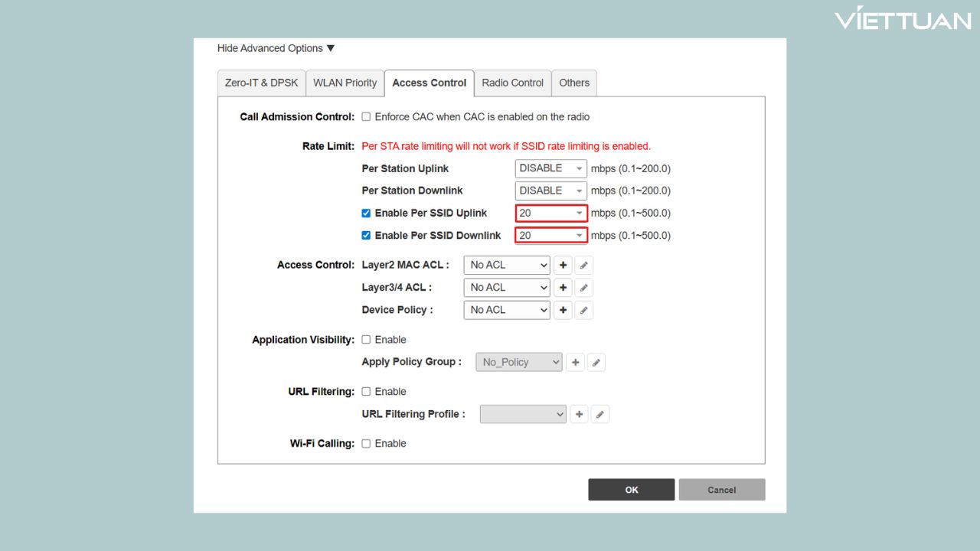Add a new Apply Policy Group

click(575, 362)
